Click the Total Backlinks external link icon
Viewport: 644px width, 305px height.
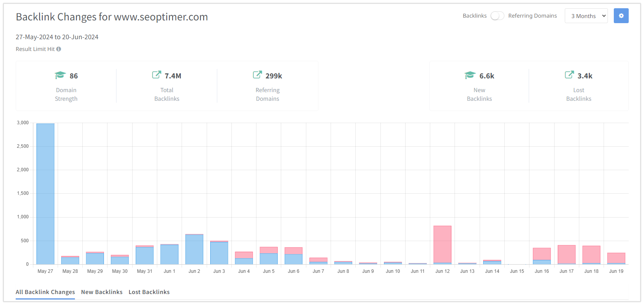(x=156, y=75)
